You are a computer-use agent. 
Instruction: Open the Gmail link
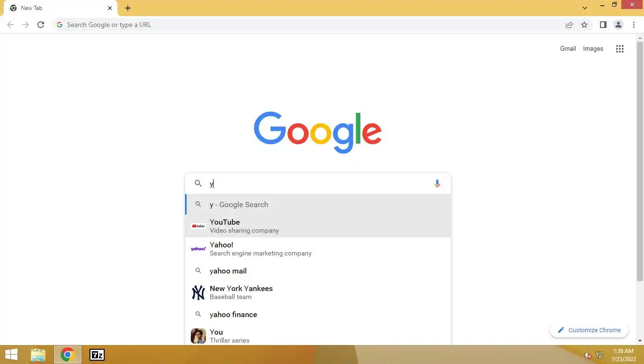click(568, 48)
